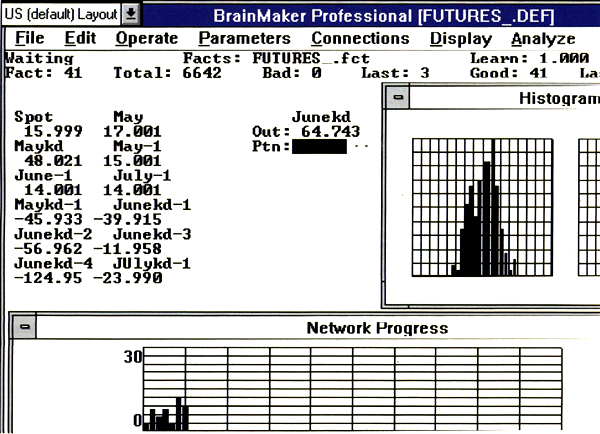Click the Last: 3 status entry

(x=396, y=73)
